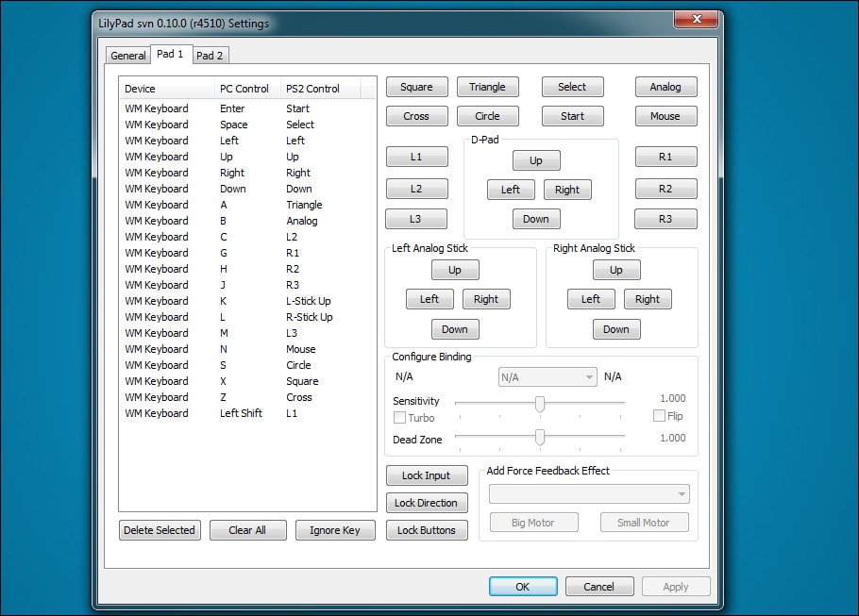This screenshot has height=616, width=859.
Task: Click the L3 button
Action: click(x=415, y=219)
